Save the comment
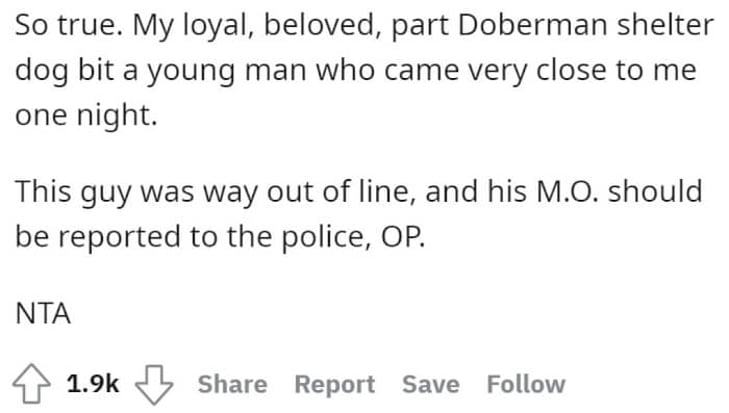Viewport: 729px width, 413px height. click(x=431, y=384)
